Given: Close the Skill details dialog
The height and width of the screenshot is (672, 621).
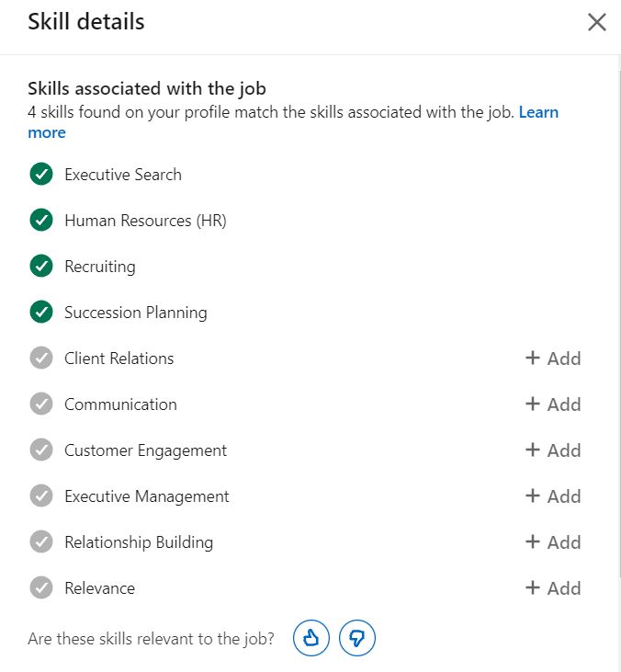Looking at the screenshot, I should coord(597,22).
